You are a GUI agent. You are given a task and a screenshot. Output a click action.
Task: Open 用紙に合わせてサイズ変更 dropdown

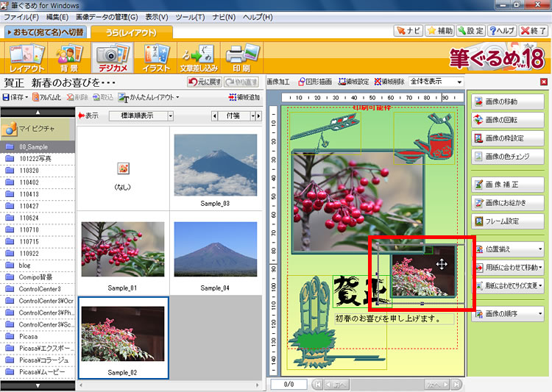pyautogui.click(x=509, y=285)
